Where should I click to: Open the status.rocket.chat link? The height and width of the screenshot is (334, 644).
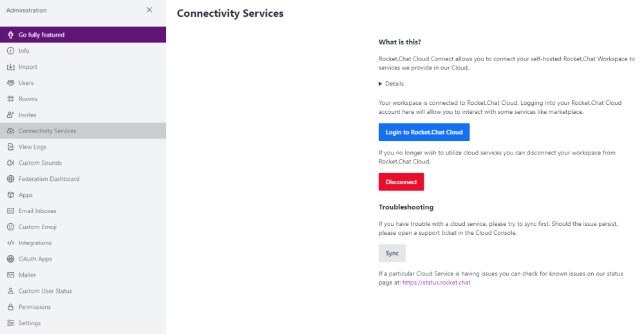point(436,283)
